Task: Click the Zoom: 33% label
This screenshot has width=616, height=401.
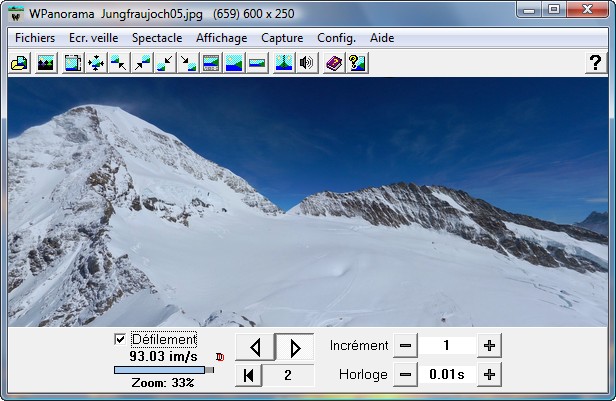Action: (x=163, y=383)
